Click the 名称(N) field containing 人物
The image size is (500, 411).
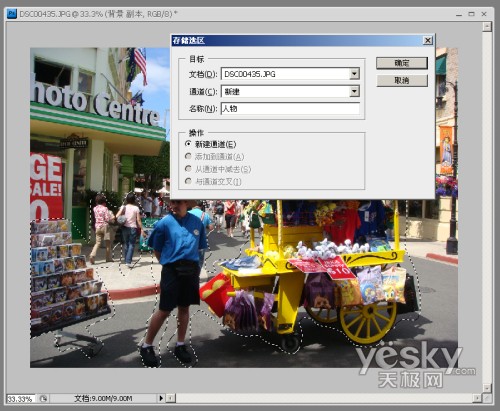pyautogui.click(x=290, y=109)
